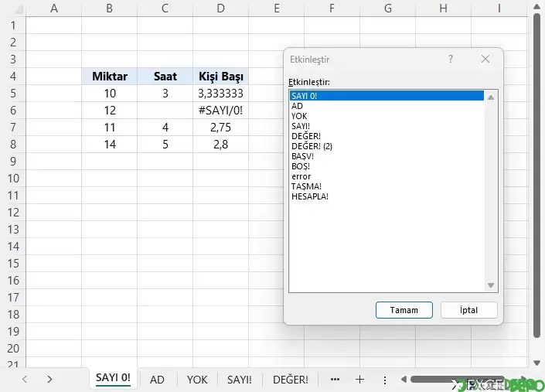Click horizontal scrollbar left arrow
This screenshot has height=392, width=545.
(404, 379)
